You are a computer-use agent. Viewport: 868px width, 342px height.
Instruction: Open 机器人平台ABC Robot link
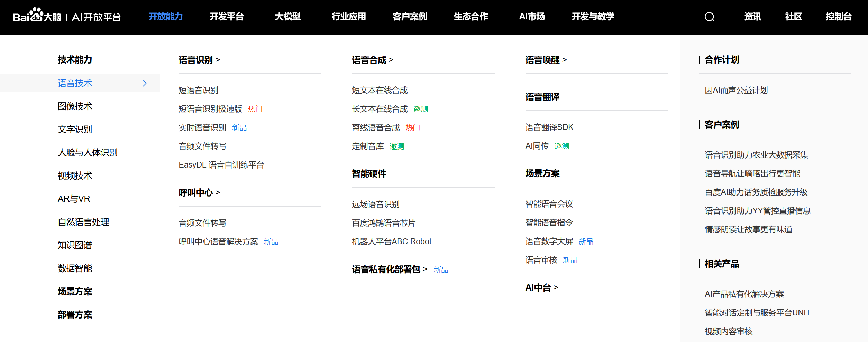click(x=392, y=242)
